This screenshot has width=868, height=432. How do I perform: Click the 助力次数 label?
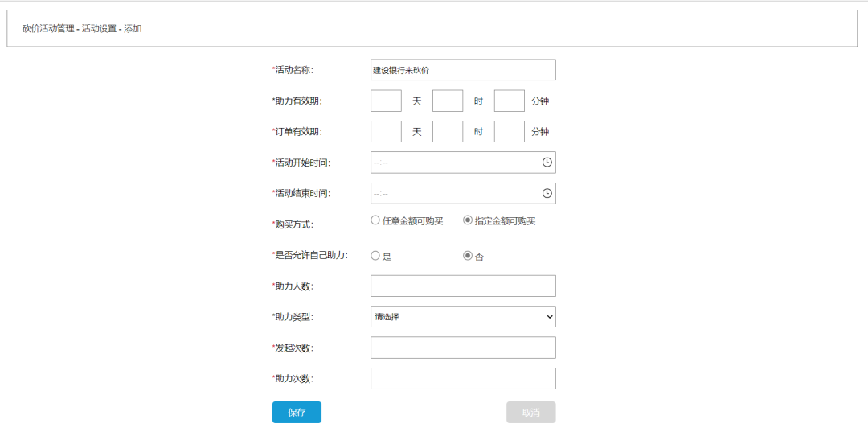[x=293, y=379]
